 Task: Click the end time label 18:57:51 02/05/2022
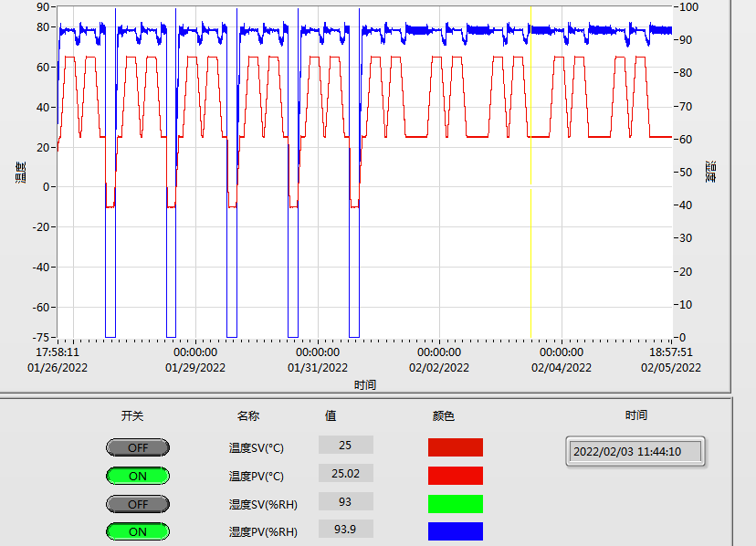(x=671, y=360)
